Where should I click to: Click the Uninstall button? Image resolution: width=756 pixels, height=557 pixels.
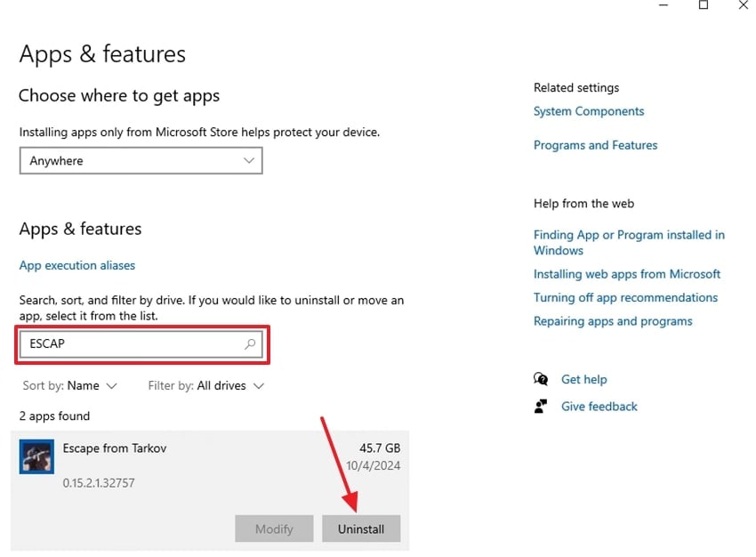tap(361, 529)
